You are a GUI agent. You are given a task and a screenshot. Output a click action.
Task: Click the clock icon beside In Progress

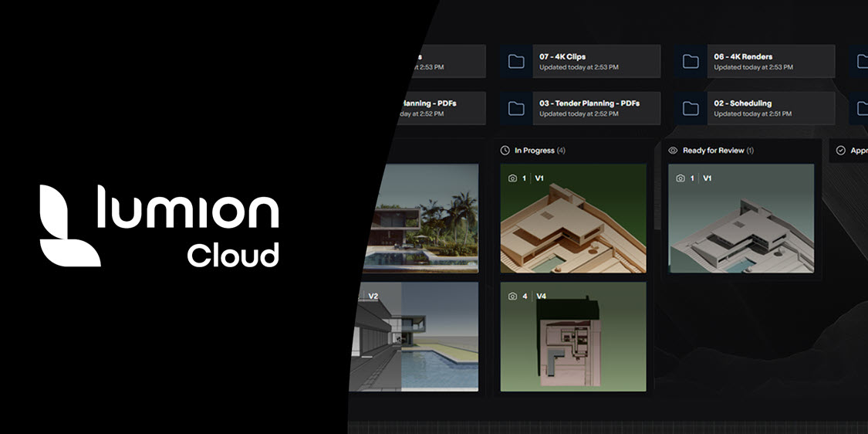505,151
